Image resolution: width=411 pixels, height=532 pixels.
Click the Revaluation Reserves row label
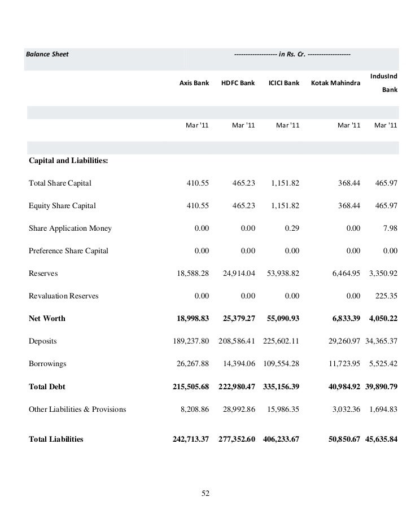coord(63,296)
